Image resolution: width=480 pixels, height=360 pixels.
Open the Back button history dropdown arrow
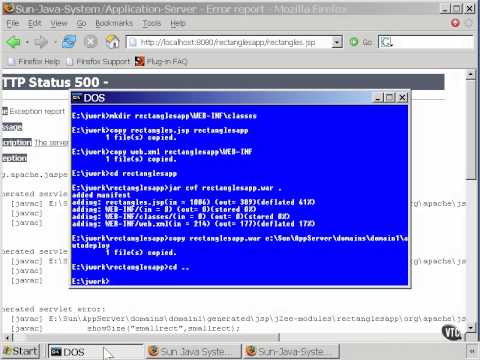[x=27, y=43]
